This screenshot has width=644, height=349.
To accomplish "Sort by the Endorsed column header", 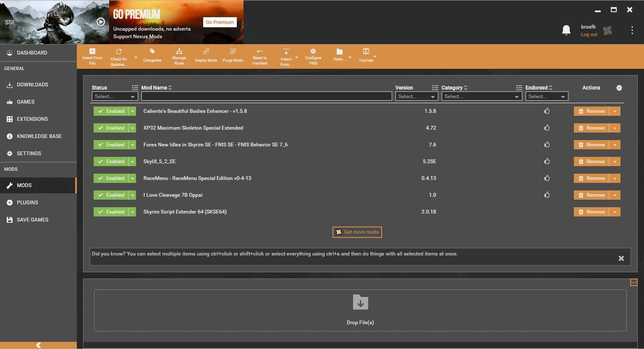I will (x=539, y=88).
